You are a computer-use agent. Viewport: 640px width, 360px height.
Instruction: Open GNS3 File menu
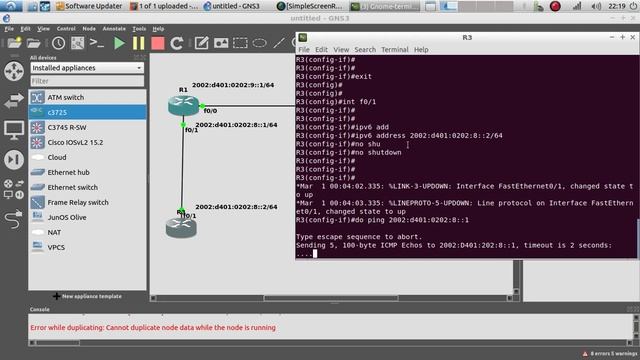click(x=9, y=29)
